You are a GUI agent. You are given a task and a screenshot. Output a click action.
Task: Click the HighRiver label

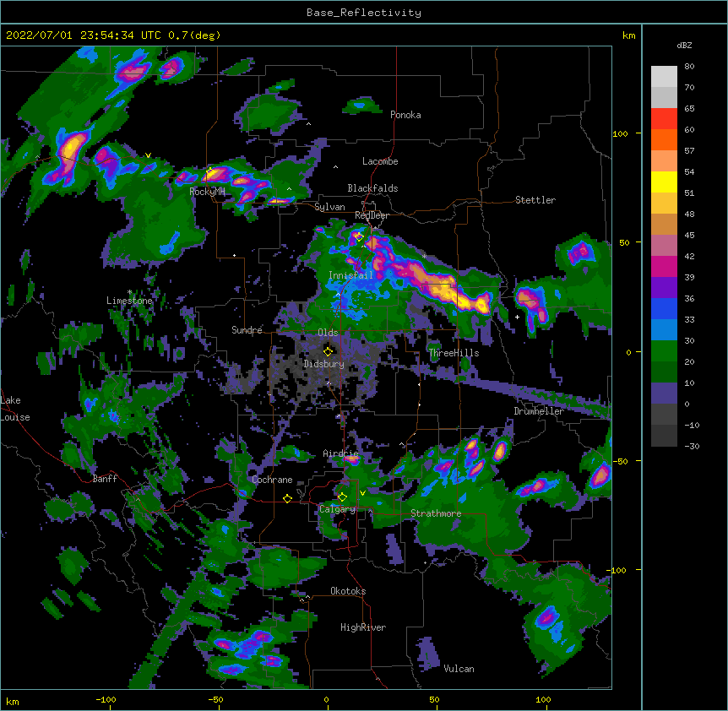click(363, 627)
